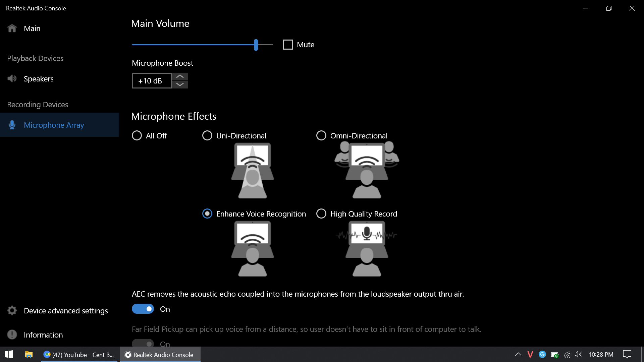644x362 pixels.
Task: Open the Microphone Array recording device page
Action: pyautogui.click(x=54, y=125)
